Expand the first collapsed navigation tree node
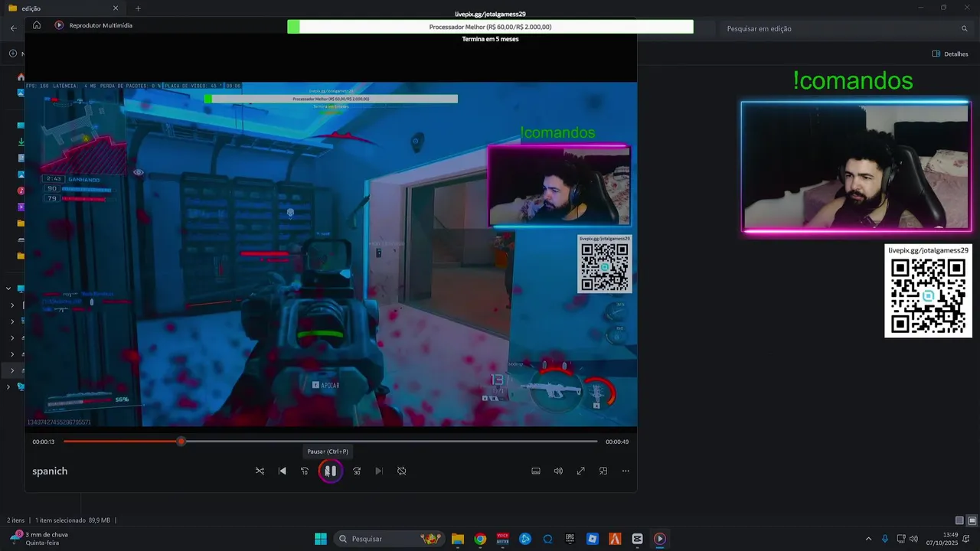 click(11, 305)
